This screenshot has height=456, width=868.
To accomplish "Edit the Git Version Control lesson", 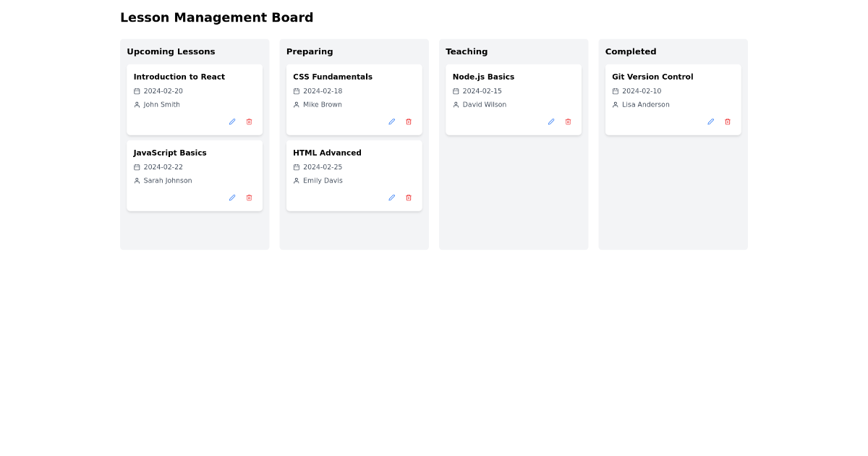I will [x=710, y=122].
